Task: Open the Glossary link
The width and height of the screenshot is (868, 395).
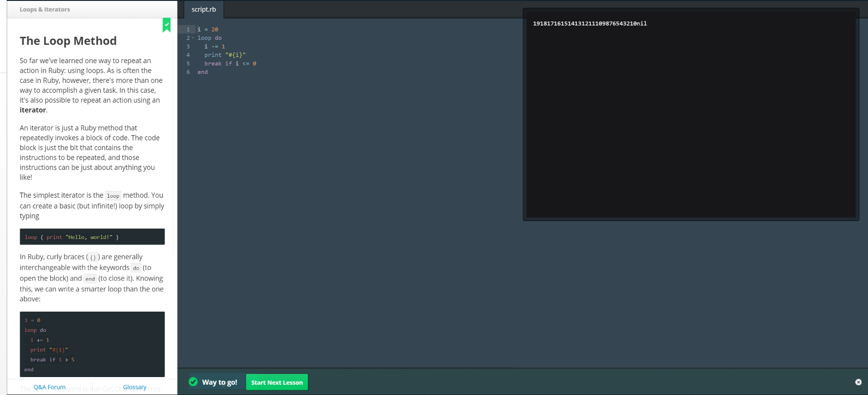Action: [135, 387]
